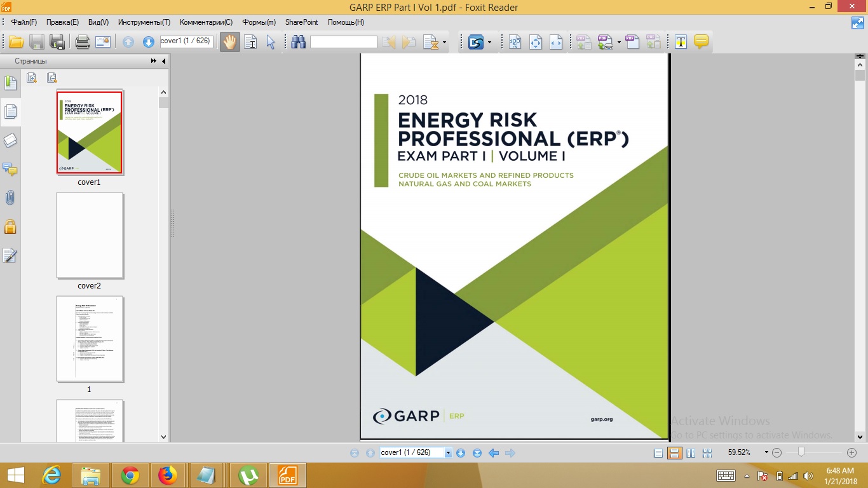Select the page 1 thumbnail

tap(90, 339)
